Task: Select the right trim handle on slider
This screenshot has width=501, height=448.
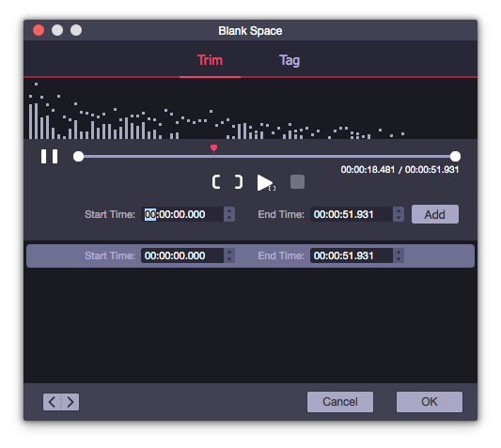Action: click(455, 157)
